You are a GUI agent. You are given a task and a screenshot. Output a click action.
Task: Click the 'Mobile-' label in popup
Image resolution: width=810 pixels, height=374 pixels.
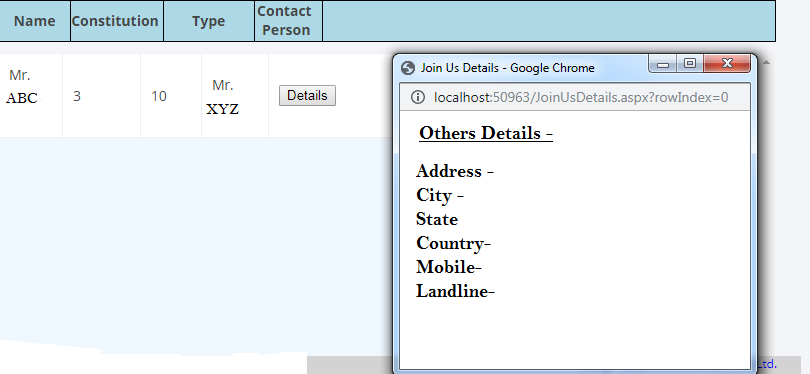pos(449,267)
